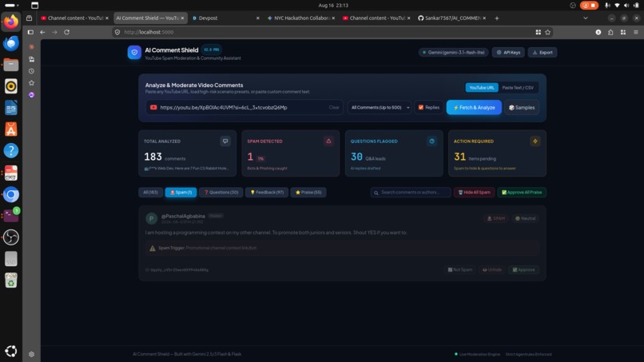Click the Questions Flagged help icon
Screen dimensions: 644x362
(432, 141)
